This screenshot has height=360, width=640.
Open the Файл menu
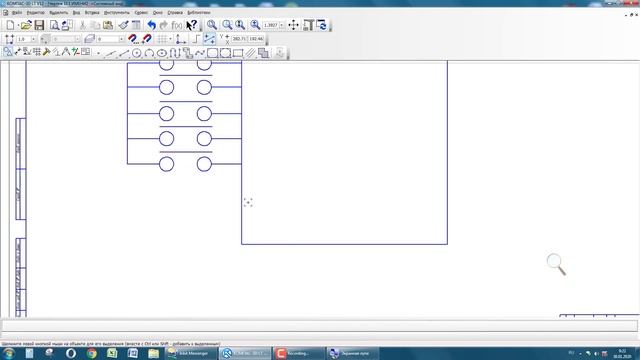pyautogui.click(x=17, y=13)
